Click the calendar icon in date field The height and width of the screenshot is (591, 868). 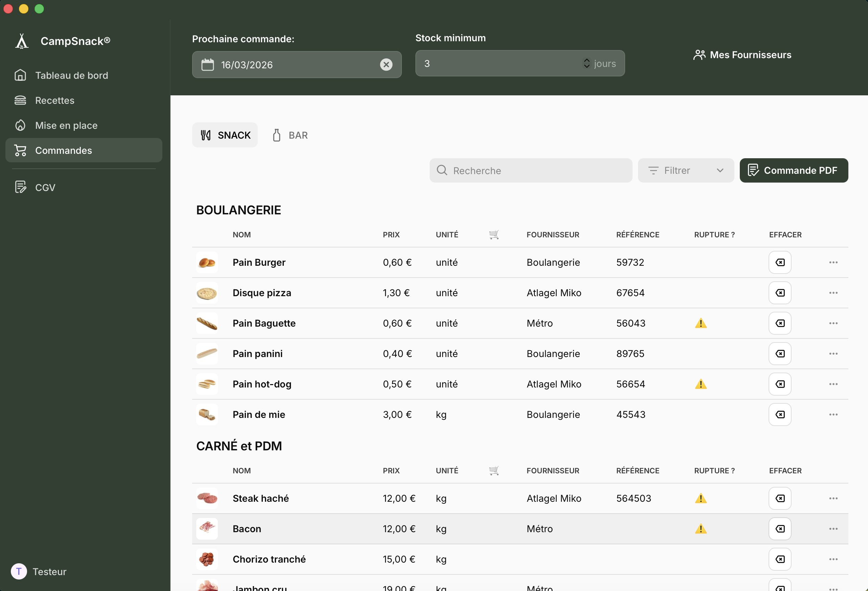pos(208,65)
